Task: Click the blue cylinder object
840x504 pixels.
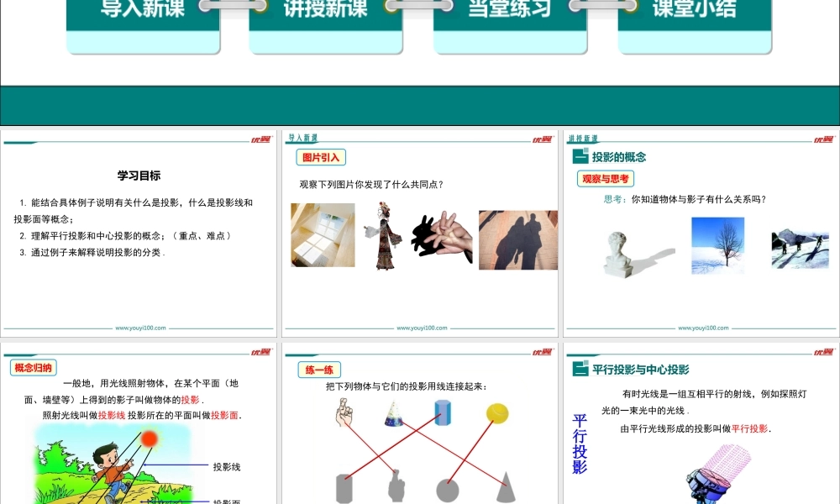Action: 443,414
